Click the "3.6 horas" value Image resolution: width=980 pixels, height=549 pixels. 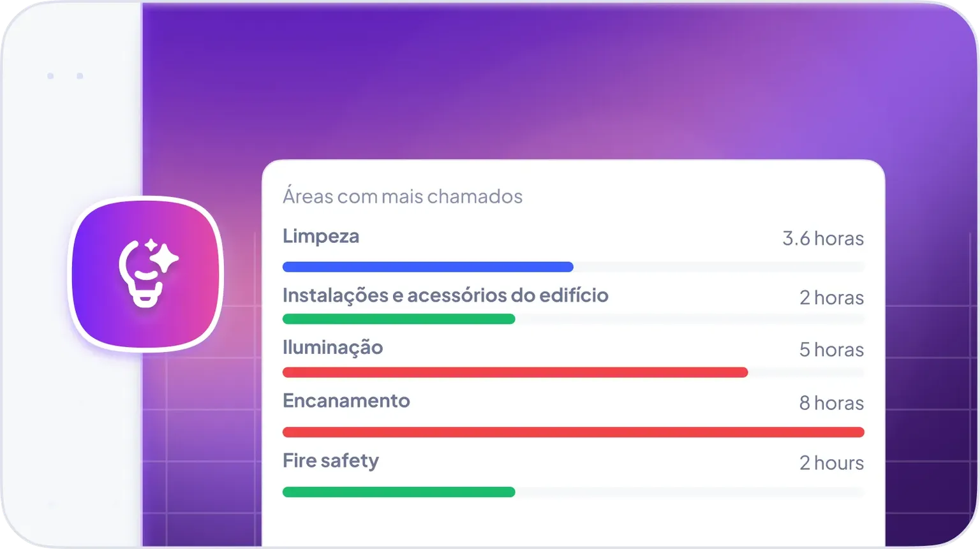(x=822, y=238)
